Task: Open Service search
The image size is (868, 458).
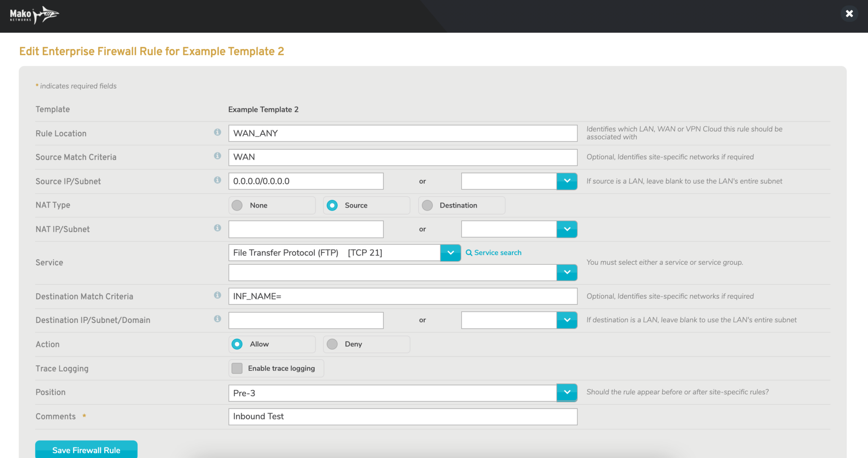Action: (497, 252)
